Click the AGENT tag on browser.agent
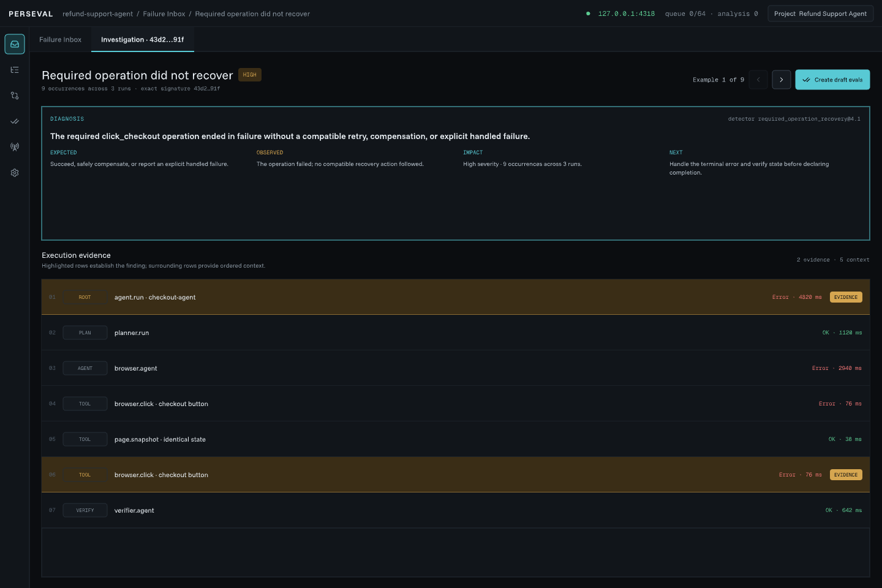 (85, 368)
